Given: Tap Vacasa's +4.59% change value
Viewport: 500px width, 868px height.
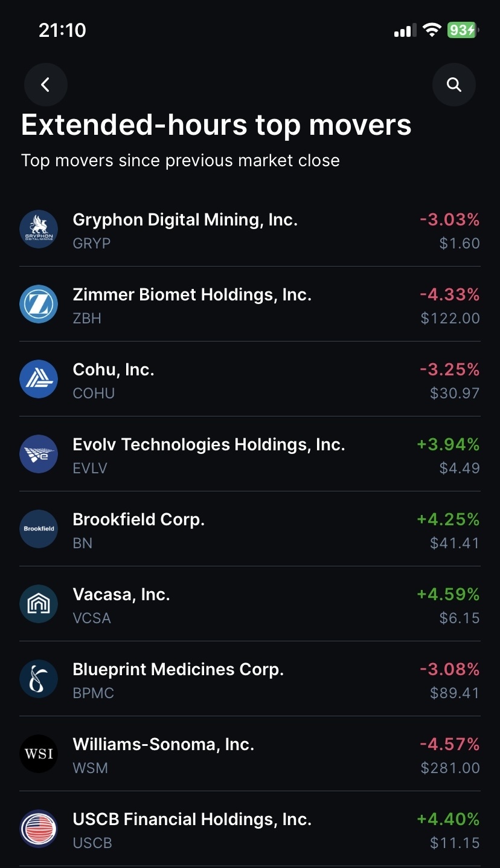Looking at the screenshot, I should [448, 594].
